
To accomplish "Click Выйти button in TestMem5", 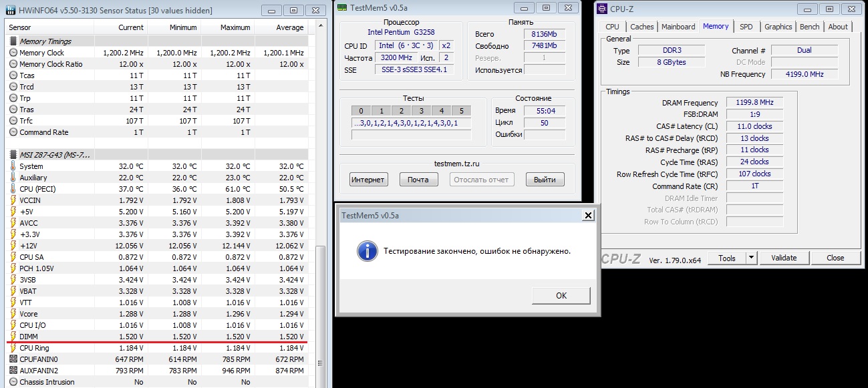I will (x=545, y=180).
